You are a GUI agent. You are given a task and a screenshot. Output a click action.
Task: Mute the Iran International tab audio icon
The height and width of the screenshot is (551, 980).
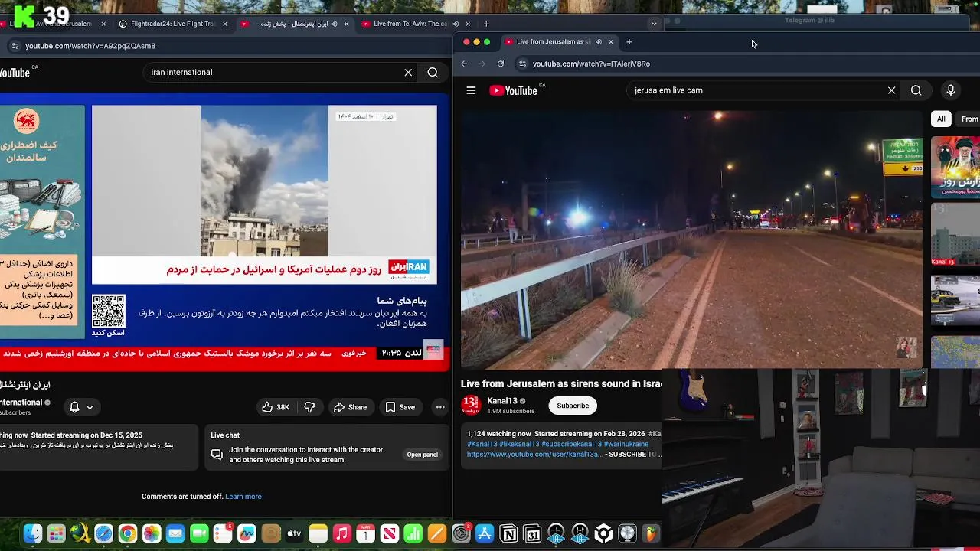pos(334,24)
